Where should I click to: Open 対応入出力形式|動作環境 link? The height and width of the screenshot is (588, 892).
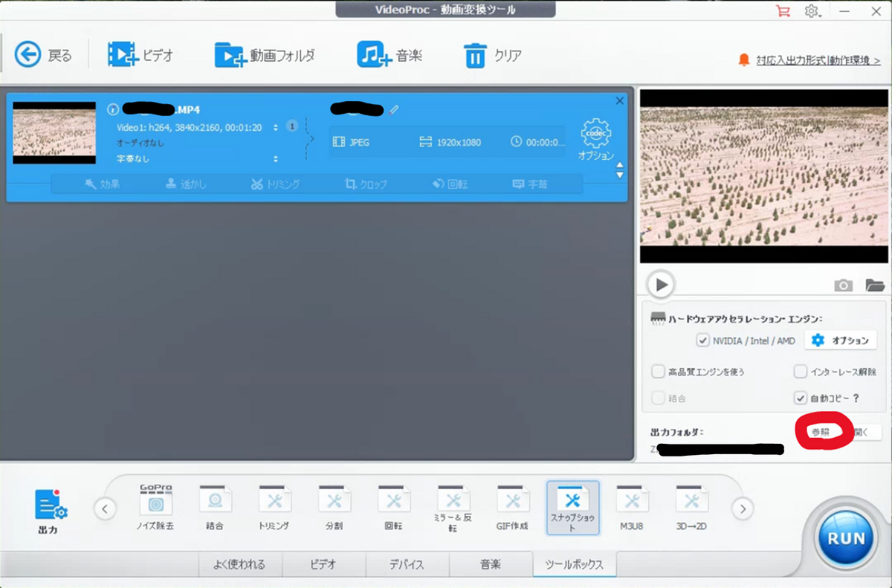(818, 60)
